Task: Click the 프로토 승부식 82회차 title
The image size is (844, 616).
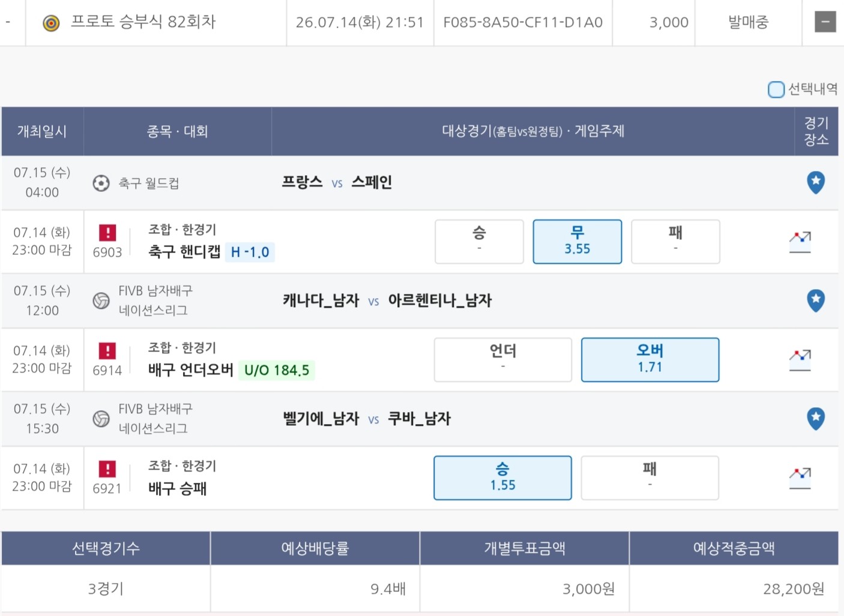Action: tap(143, 22)
